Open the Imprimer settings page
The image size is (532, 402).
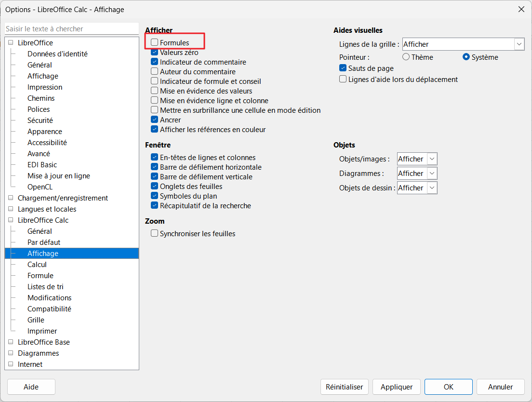click(x=42, y=331)
